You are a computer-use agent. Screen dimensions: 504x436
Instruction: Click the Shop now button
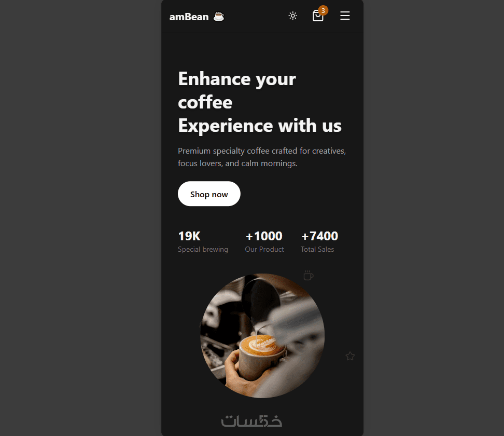(x=209, y=194)
